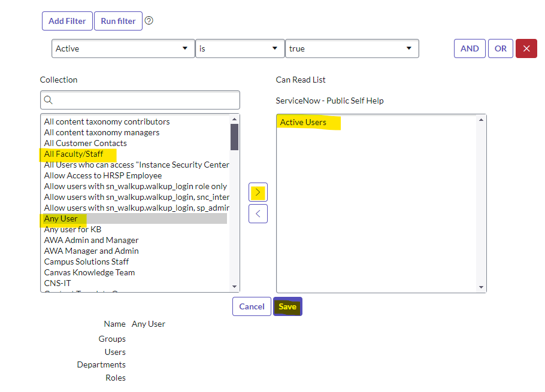Open the Active field dropdown
545x392 pixels.
tap(122, 48)
